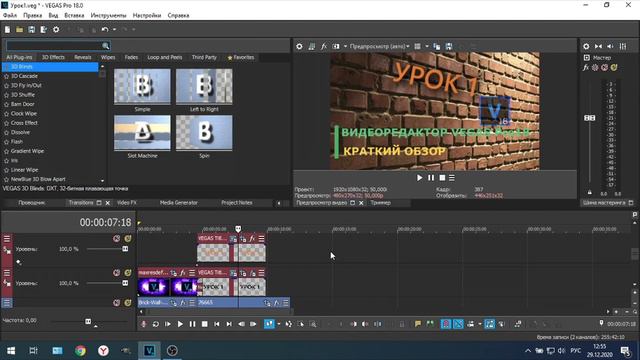Select the zoom edit tool
The image size is (640, 360).
313,324
